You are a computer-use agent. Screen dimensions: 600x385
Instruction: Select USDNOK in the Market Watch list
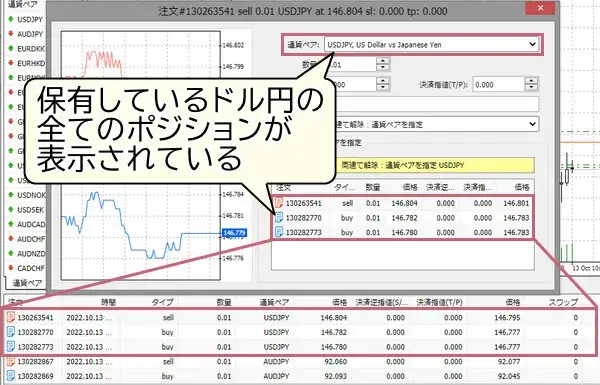(31, 195)
